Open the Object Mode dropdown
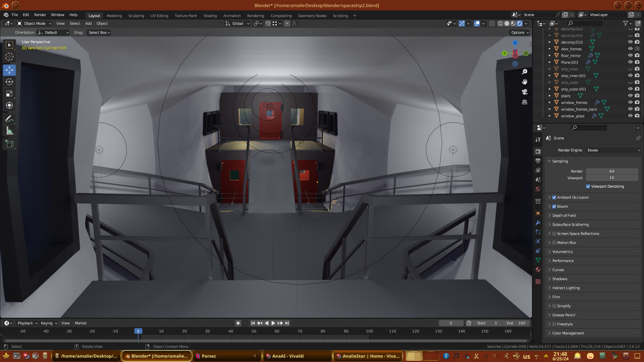The height and width of the screenshot is (362, 644). pyautogui.click(x=34, y=23)
